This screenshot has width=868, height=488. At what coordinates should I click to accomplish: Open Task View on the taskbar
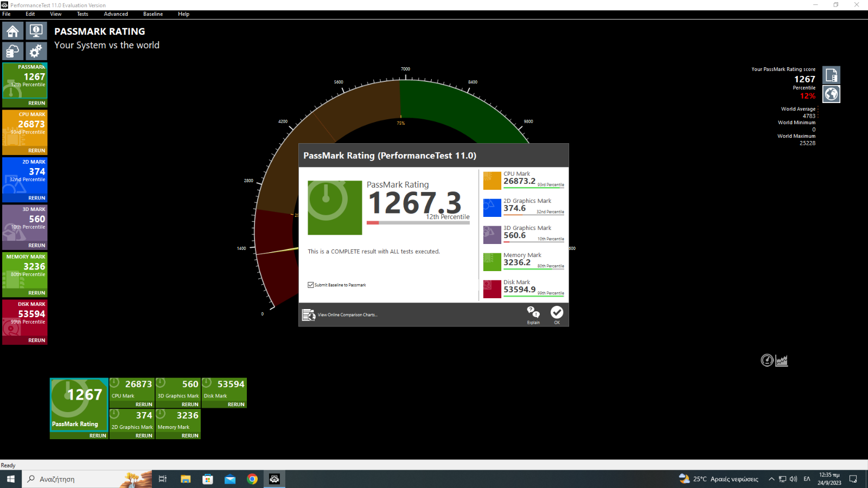[x=162, y=479]
